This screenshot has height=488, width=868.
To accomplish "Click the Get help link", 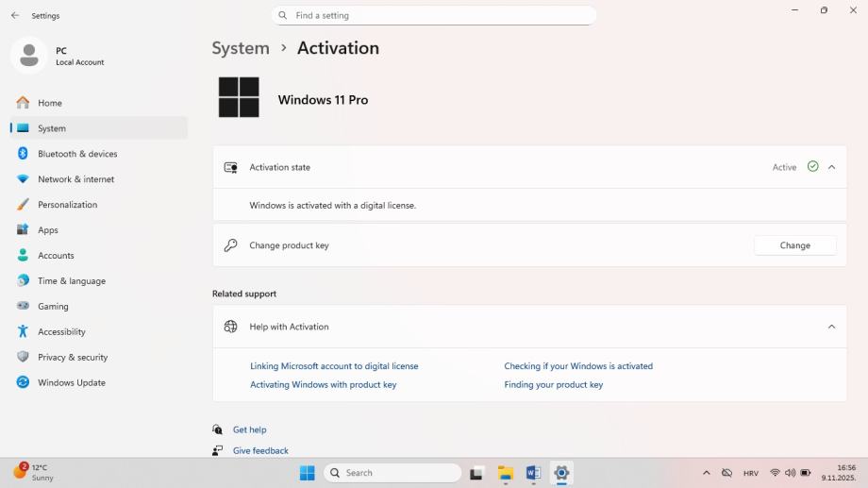I will click(250, 429).
